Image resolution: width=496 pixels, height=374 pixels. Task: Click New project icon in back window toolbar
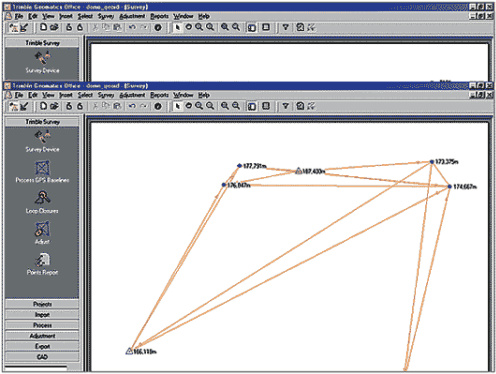pyautogui.click(x=43, y=27)
